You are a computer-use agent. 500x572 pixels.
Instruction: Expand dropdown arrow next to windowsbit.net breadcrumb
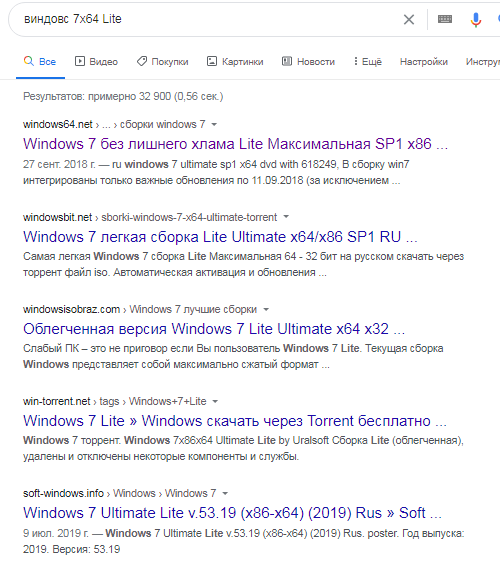pyautogui.click(x=286, y=217)
